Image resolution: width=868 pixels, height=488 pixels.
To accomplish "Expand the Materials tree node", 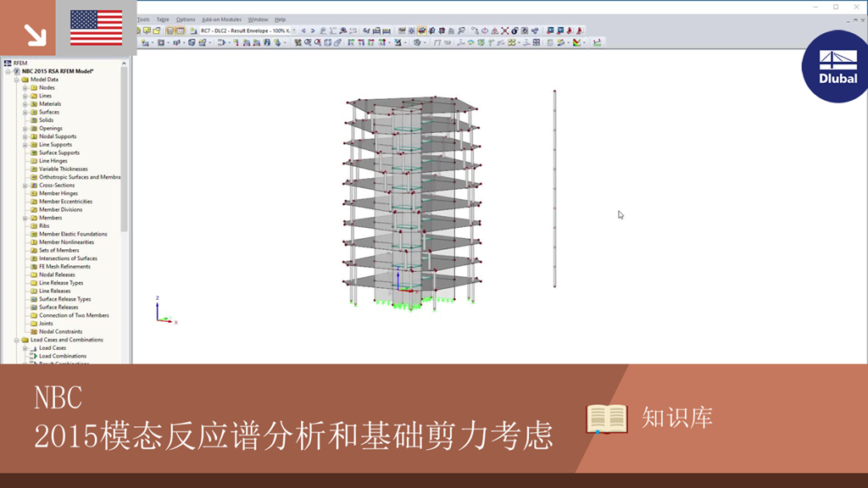I will (25, 104).
